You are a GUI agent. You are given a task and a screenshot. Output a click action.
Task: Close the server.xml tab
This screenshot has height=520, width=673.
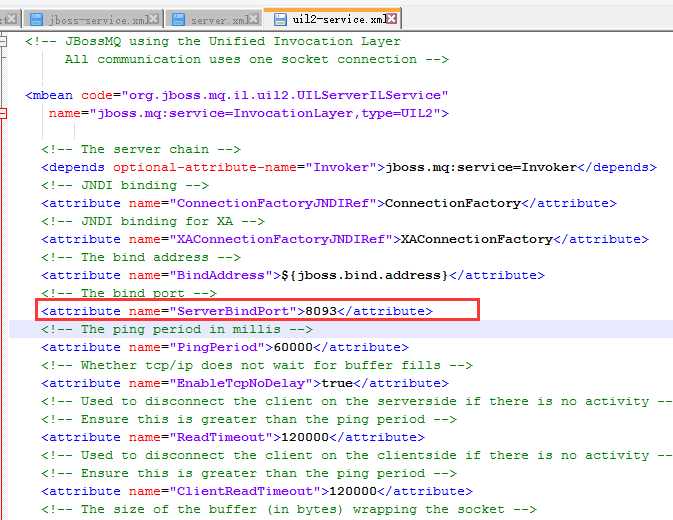point(254,19)
